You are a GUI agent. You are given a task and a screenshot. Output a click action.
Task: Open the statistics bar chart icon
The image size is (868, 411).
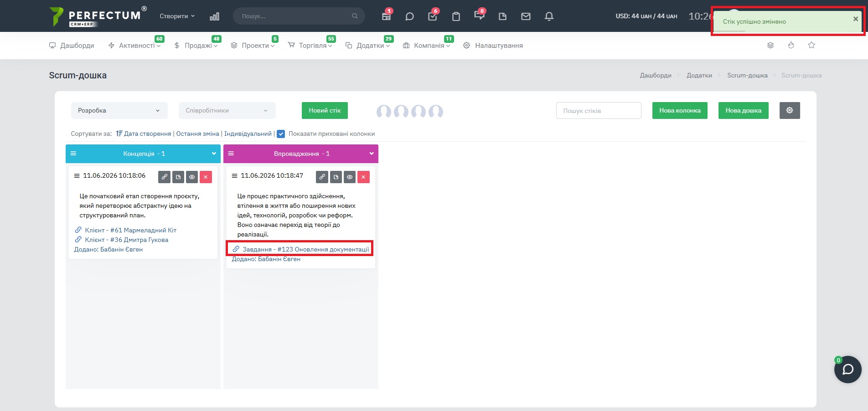214,16
